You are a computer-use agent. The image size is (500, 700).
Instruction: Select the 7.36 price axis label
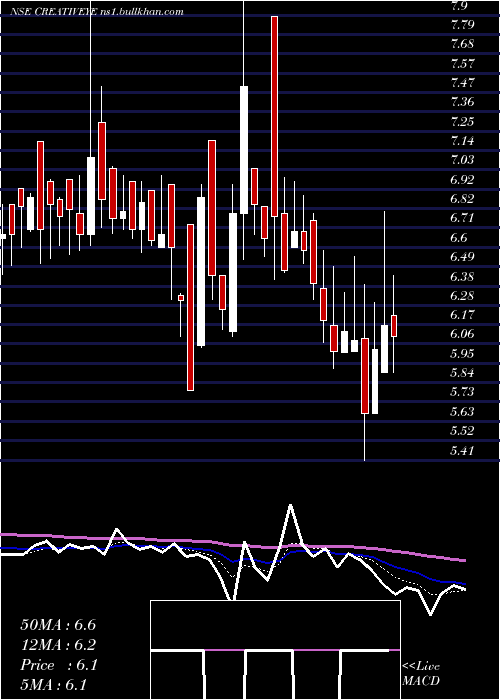coord(462,102)
